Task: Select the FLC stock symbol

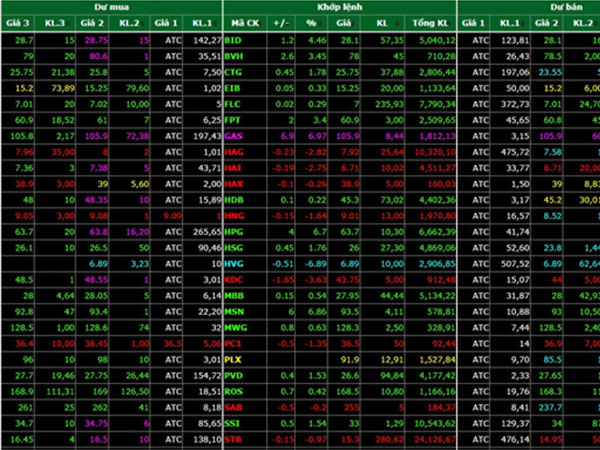Action: point(232,104)
